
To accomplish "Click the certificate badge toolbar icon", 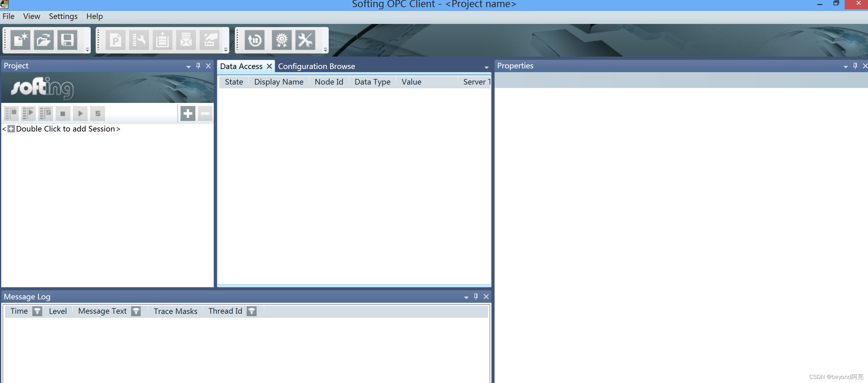I will click(281, 40).
